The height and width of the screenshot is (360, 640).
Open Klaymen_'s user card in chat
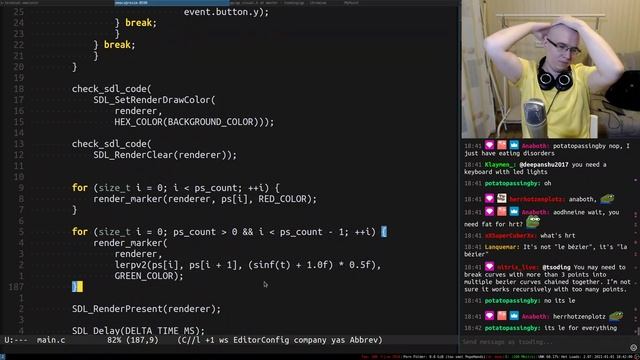click(x=500, y=164)
